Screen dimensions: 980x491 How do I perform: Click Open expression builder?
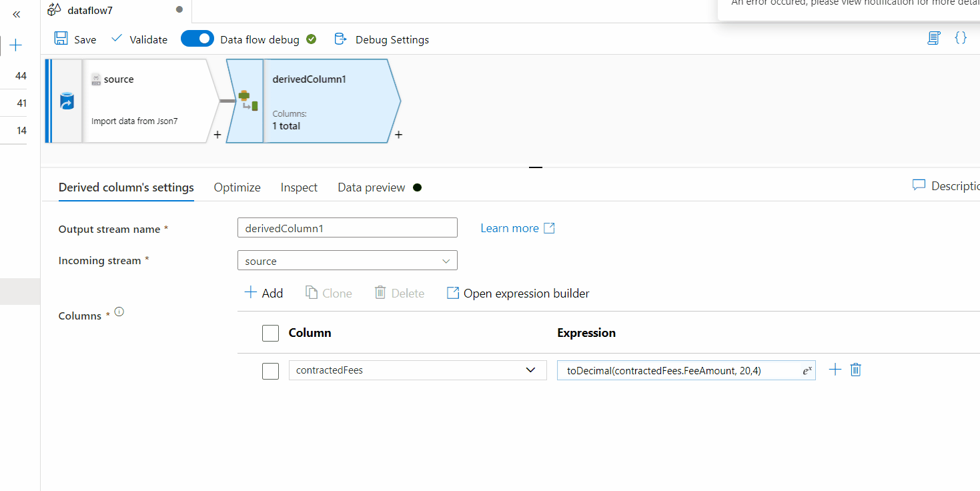pyautogui.click(x=518, y=293)
